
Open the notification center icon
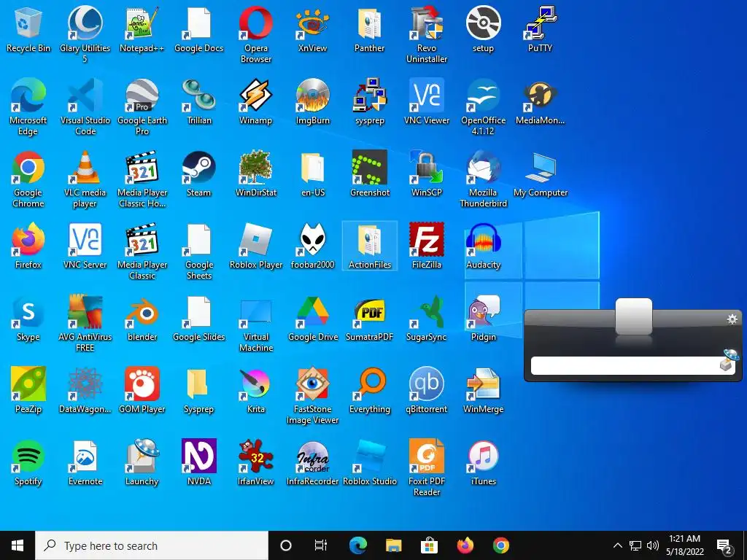(x=724, y=545)
